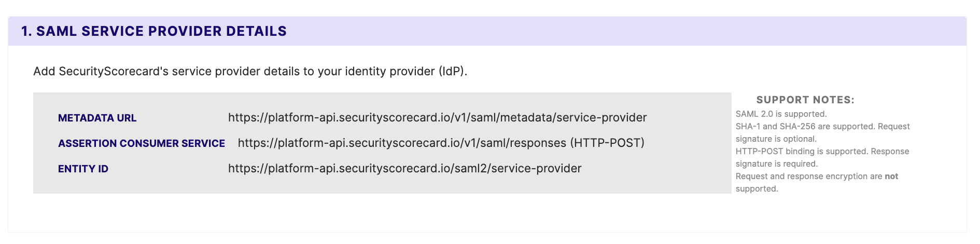Image resolution: width=980 pixels, height=244 pixels.
Task: Click the HTTP-POST binding support note
Action: [822, 157]
